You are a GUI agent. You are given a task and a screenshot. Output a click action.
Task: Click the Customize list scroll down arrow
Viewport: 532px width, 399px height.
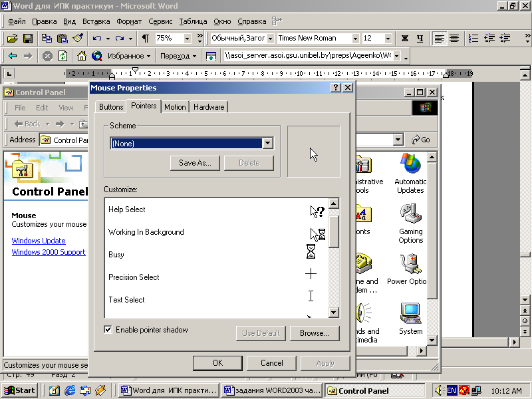[x=334, y=313]
